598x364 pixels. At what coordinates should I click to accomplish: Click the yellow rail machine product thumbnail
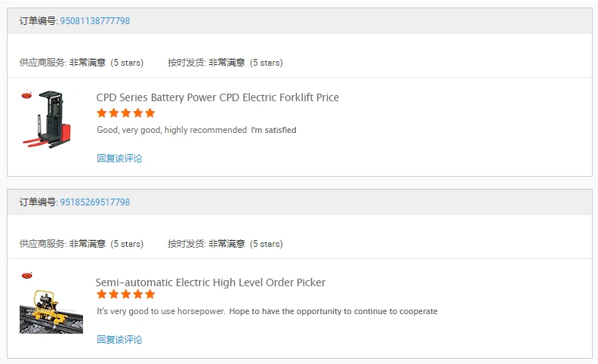51,311
